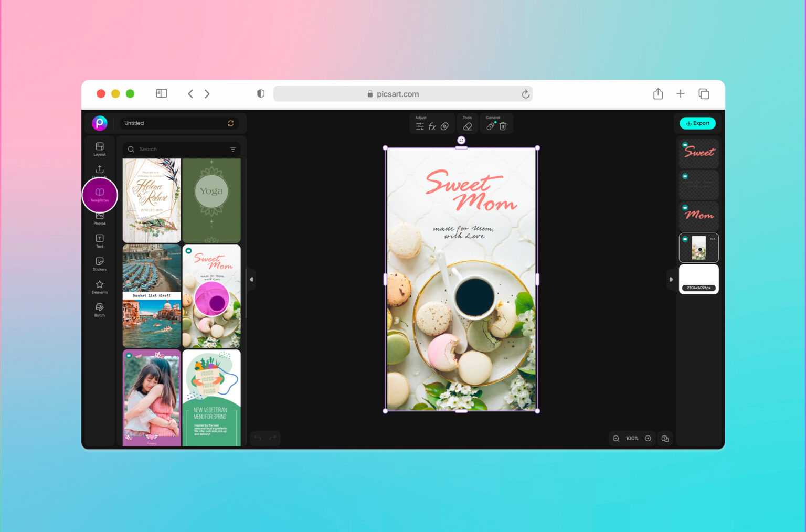Open the three-dot menu on the photo layer
The image size is (806, 532).
point(713,239)
